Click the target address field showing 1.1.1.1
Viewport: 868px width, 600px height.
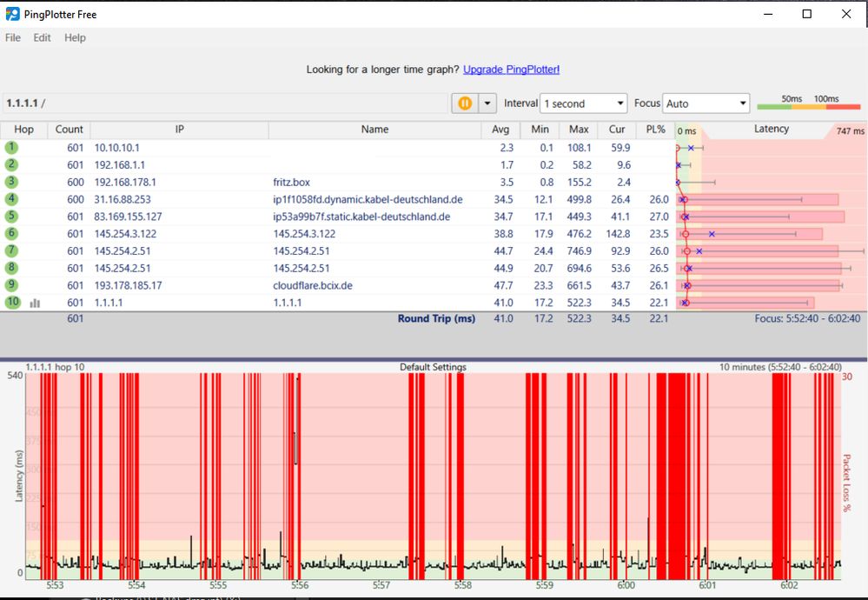pyautogui.click(x=224, y=103)
